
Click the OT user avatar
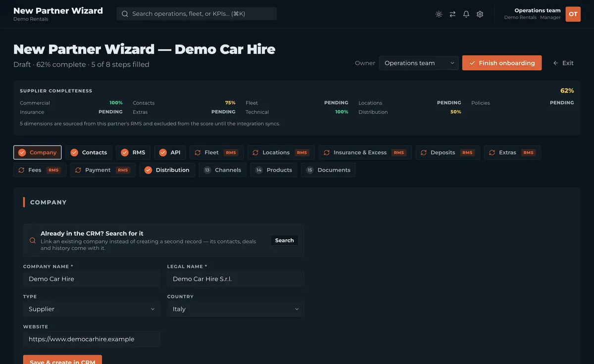573,14
